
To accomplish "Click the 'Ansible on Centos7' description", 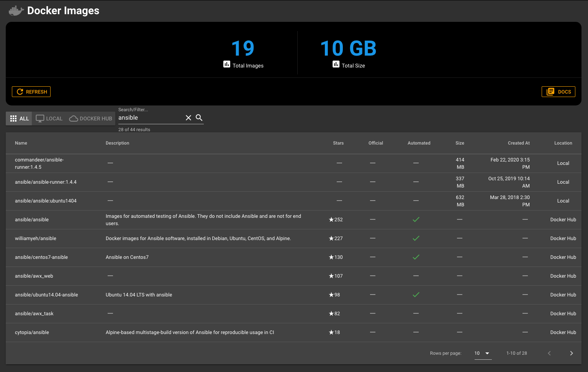I will pyautogui.click(x=127, y=257).
